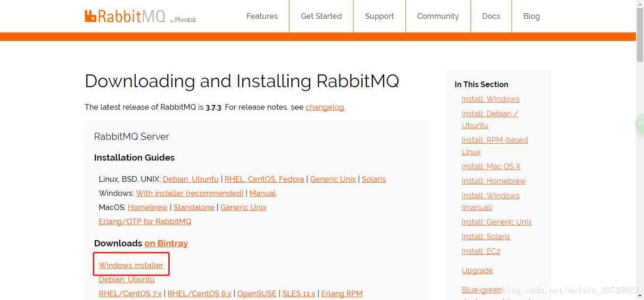This screenshot has width=644, height=300.
Task: Open the Standalone MacOS link
Action: (194, 207)
